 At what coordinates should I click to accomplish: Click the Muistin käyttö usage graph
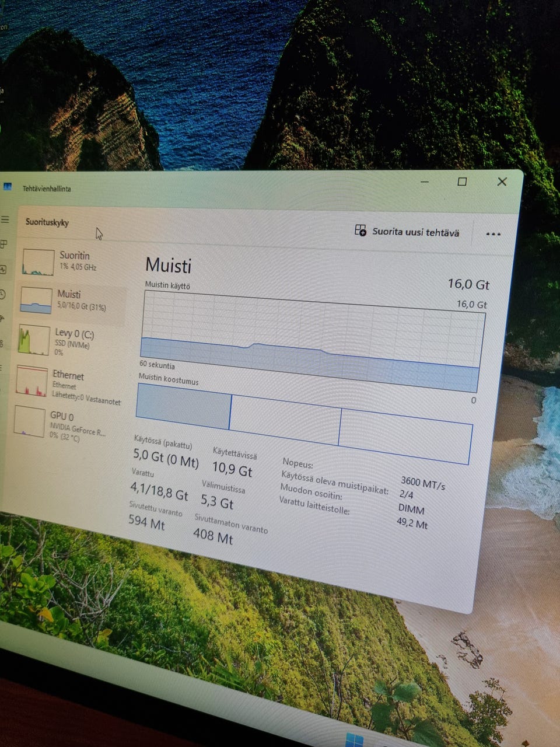[312, 341]
